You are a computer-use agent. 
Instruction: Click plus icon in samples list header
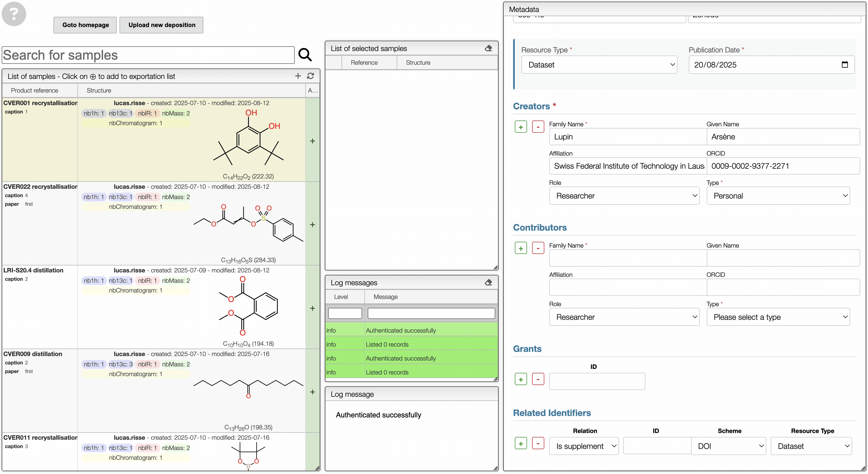click(x=298, y=76)
